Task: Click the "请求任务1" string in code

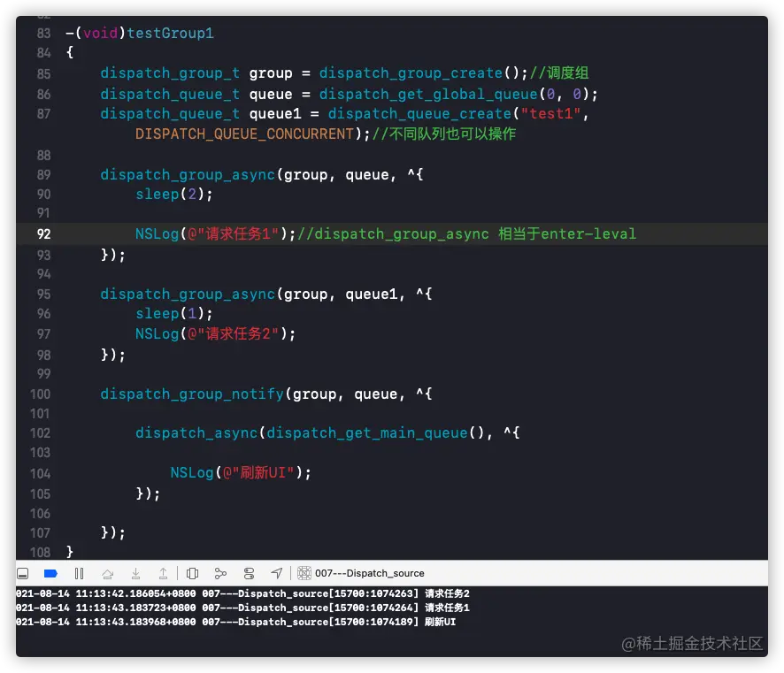Action: click(x=233, y=233)
